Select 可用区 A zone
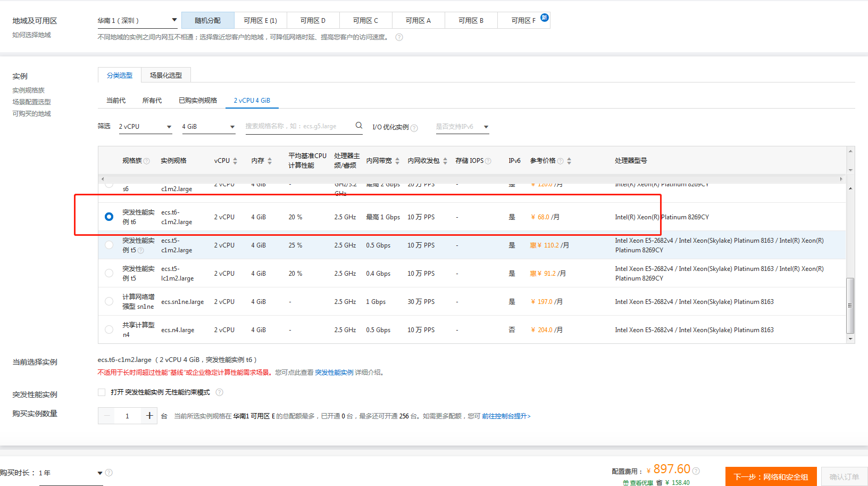The height and width of the screenshot is (486, 868). tap(418, 20)
